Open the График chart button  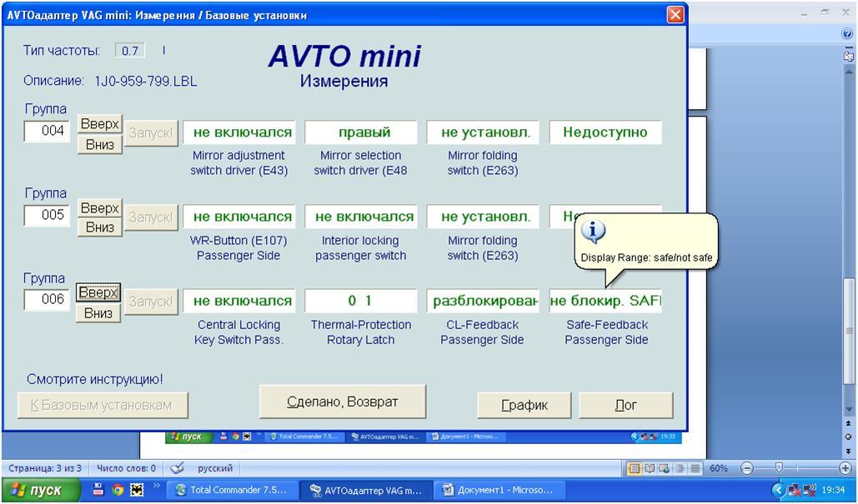[x=524, y=405]
